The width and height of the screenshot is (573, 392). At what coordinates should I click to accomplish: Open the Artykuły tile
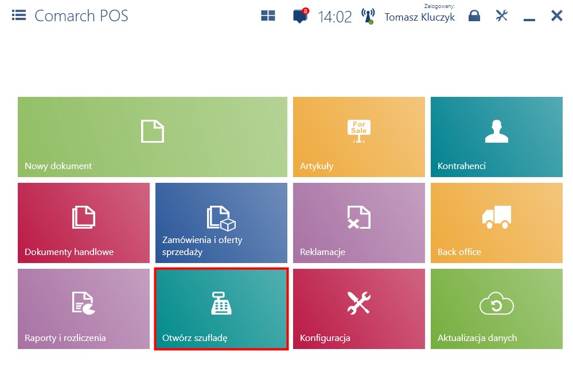click(359, 137)
